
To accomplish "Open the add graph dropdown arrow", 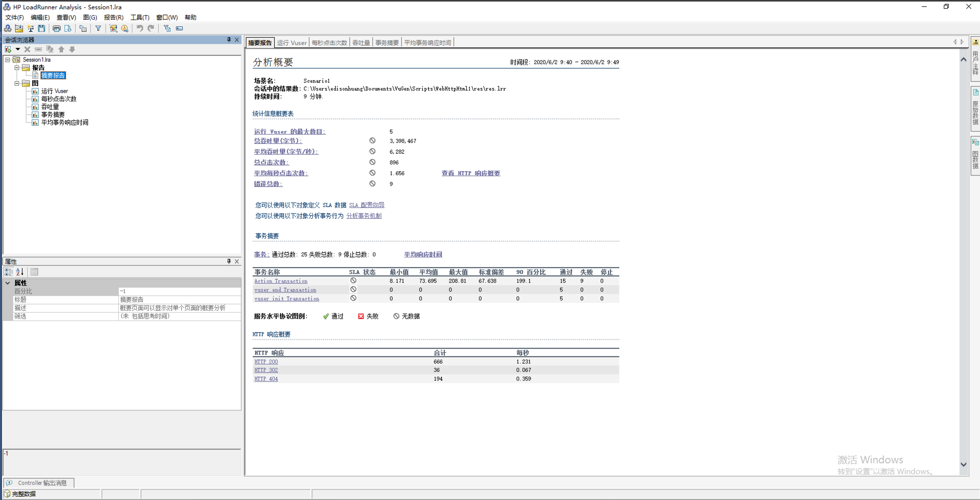I will (18, 49).
